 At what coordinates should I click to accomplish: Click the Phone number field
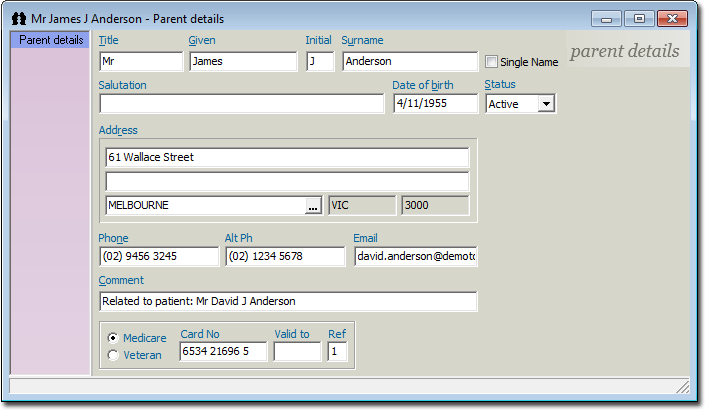pos(158,257)
